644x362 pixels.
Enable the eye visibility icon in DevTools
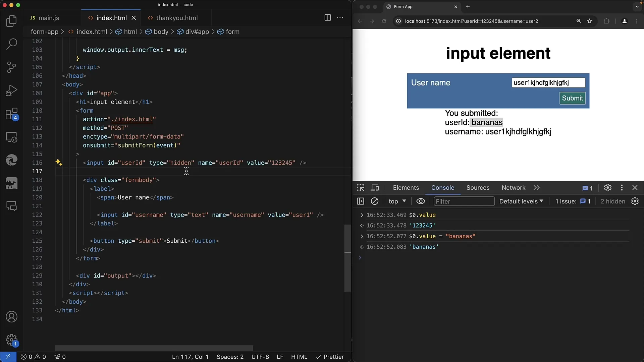click(421, 201)
